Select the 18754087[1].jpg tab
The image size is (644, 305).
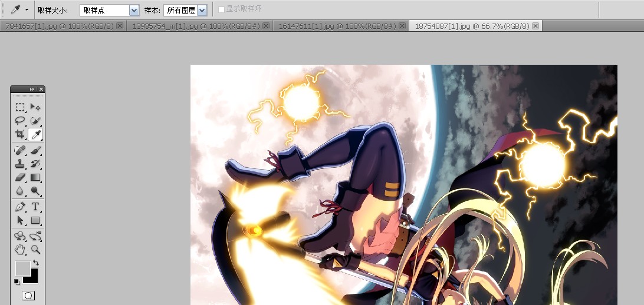472,26
